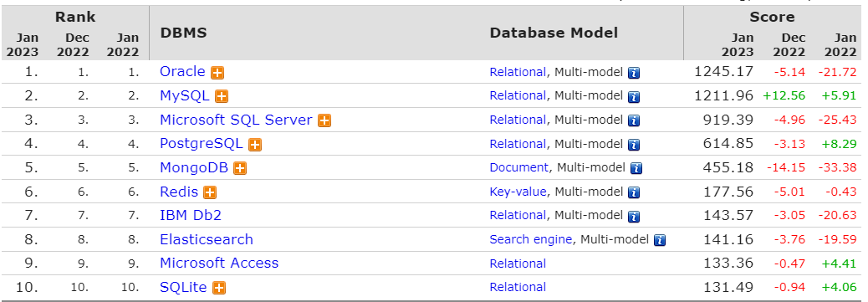This screenshot has height=302, width=868.
Task: Select the score value 919.39
Action: point(728,120)
